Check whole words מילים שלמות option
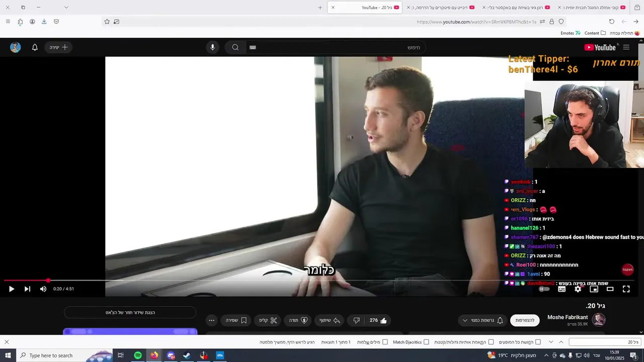 click(x=372, y=342)
